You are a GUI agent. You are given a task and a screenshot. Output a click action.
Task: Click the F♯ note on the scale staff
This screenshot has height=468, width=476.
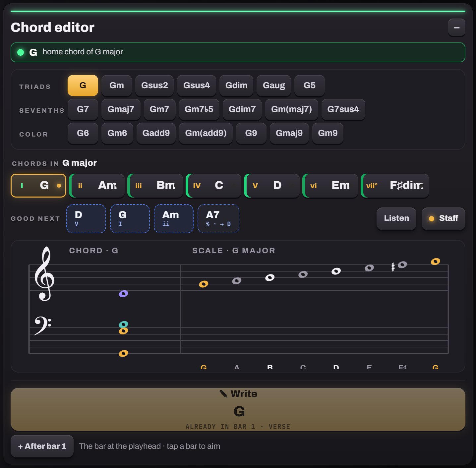(402, 264)
